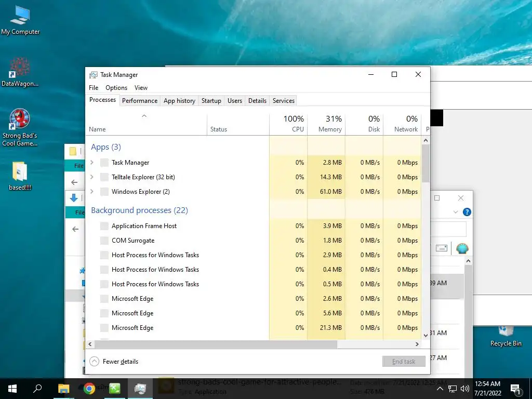Click the Task Manager taskbar button
532x399 pixels.
(x=140, y=389)
